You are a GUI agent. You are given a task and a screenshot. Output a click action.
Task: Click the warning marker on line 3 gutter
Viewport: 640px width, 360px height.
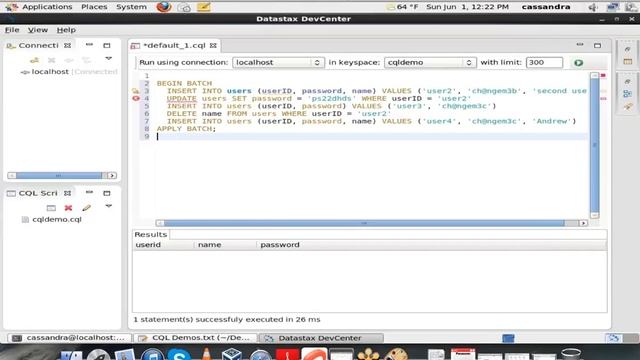[136, 91]
